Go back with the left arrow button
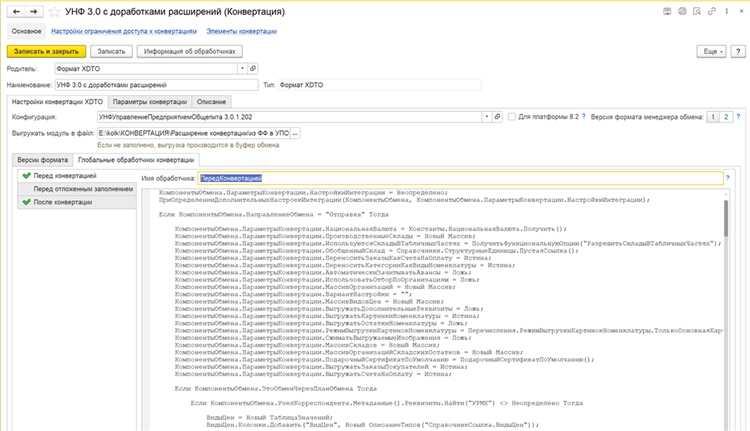Screen dimensions: 750x431 point(16,11)
